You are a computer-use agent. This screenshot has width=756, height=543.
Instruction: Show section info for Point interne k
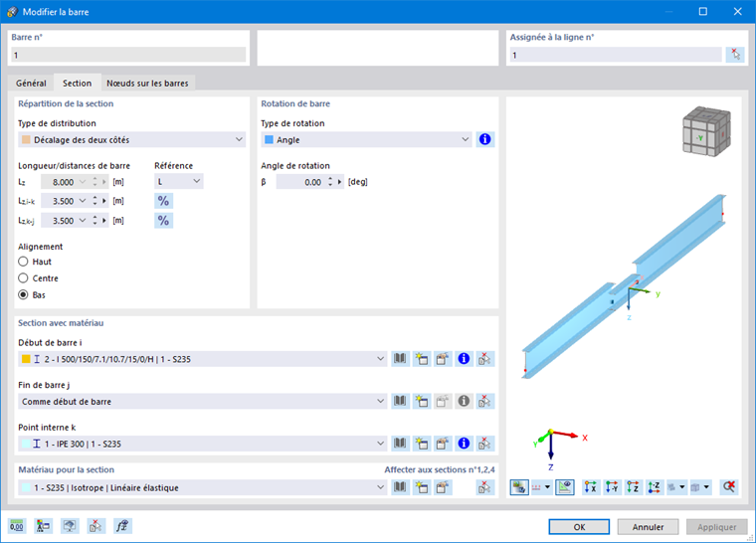click(x=464, y=444)
